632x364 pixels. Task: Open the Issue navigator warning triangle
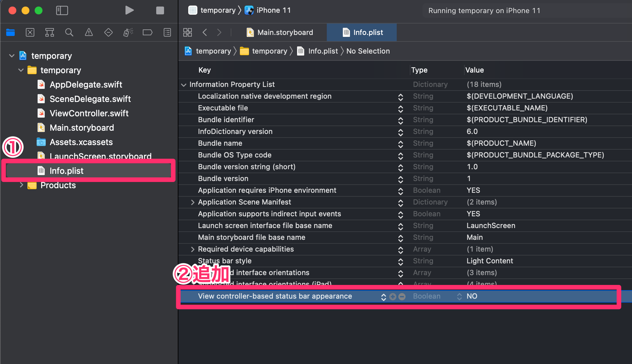[89, 32]
